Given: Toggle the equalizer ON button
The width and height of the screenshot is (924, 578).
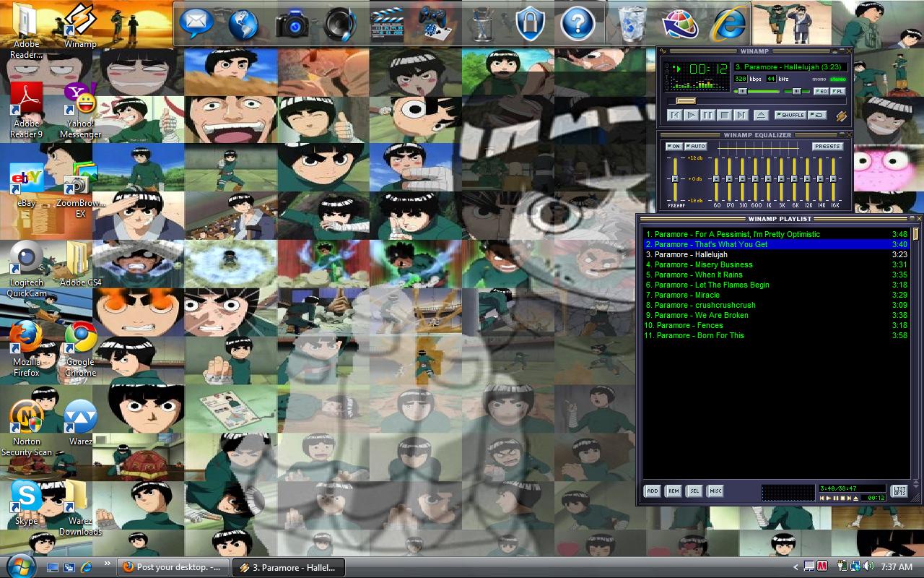Looking at the screenshot, I should pos(674,147).
